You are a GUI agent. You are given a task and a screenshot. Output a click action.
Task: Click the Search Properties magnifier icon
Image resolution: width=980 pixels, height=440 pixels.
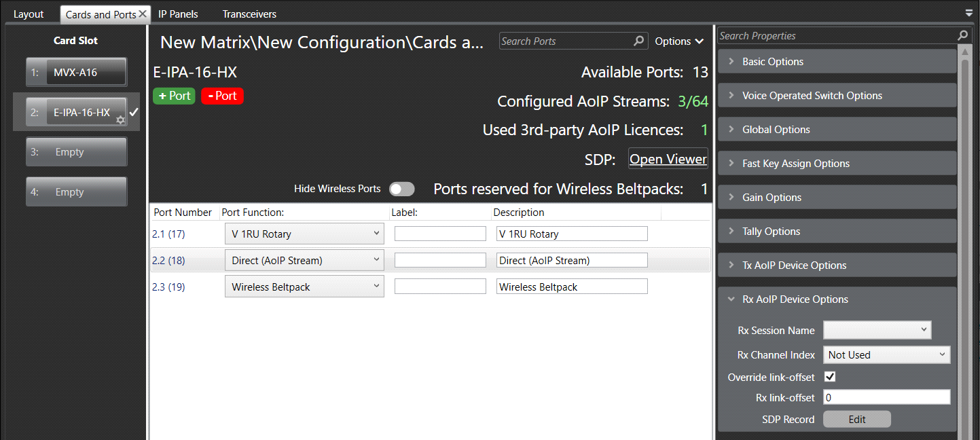tap(962, 35)
